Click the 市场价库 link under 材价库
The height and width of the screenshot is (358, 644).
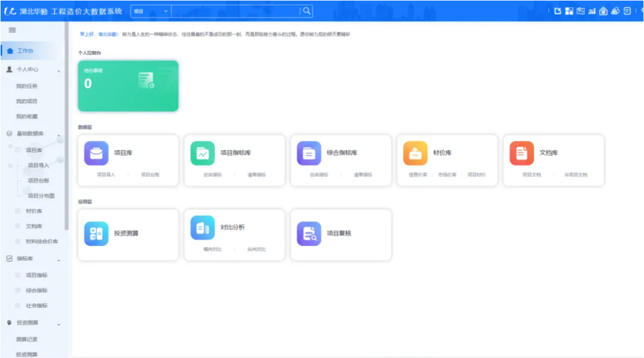[448, 175]
